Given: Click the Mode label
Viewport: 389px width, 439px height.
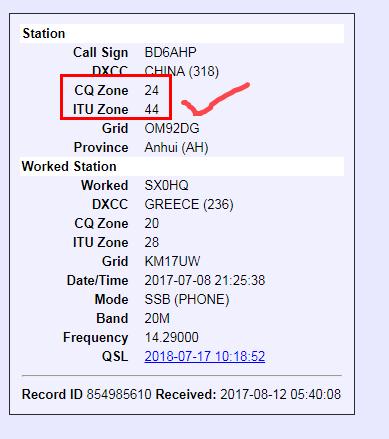Looking at the screenshot, I should 112,299.
